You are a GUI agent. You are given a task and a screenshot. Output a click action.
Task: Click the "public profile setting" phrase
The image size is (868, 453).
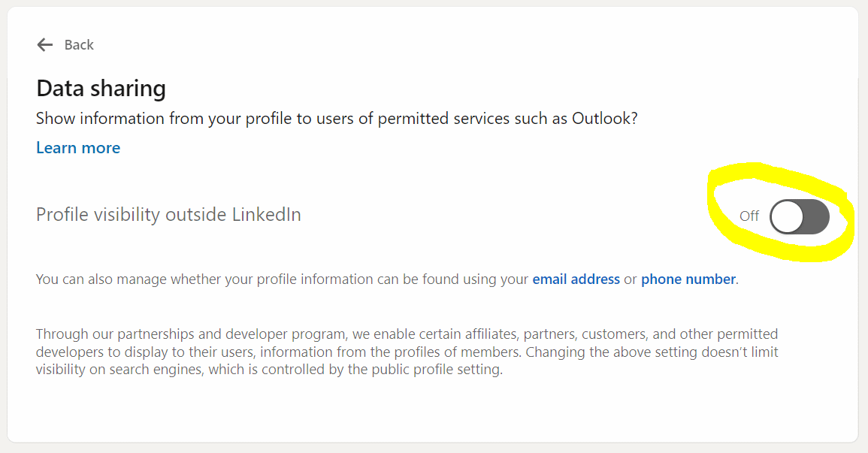pyautogui.click(x=435, y=370)
